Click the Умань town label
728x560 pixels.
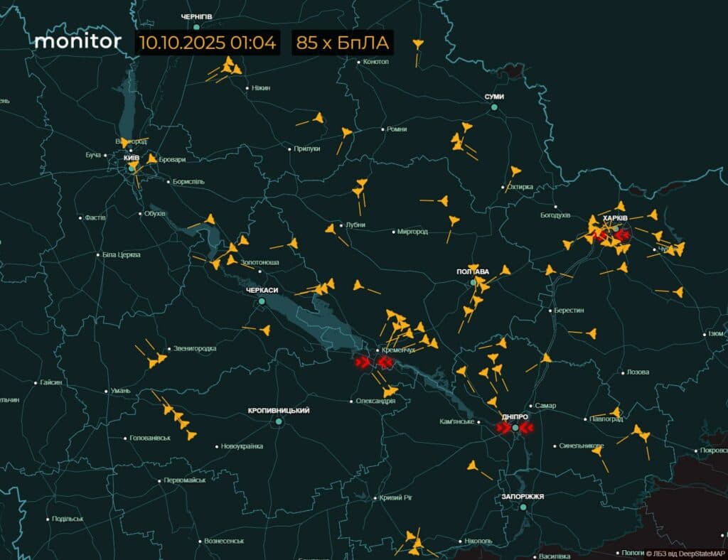tap(120, 391)
